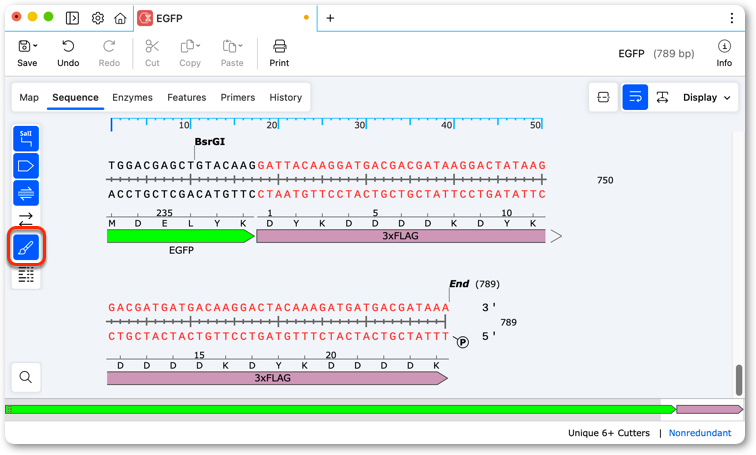Select the green EGFP feature arrow

pos(180,236)
